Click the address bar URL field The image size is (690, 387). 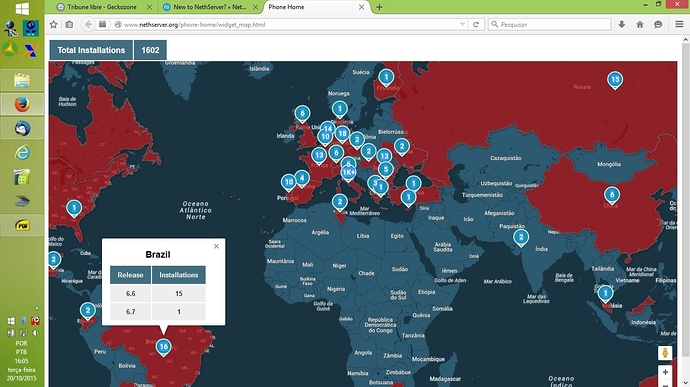[x=290, y=25]
